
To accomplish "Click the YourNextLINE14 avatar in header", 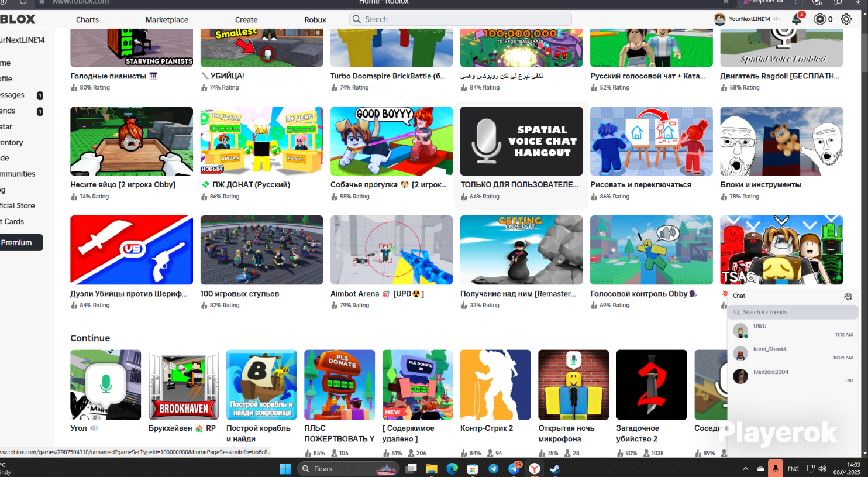I will click(719, 19).
